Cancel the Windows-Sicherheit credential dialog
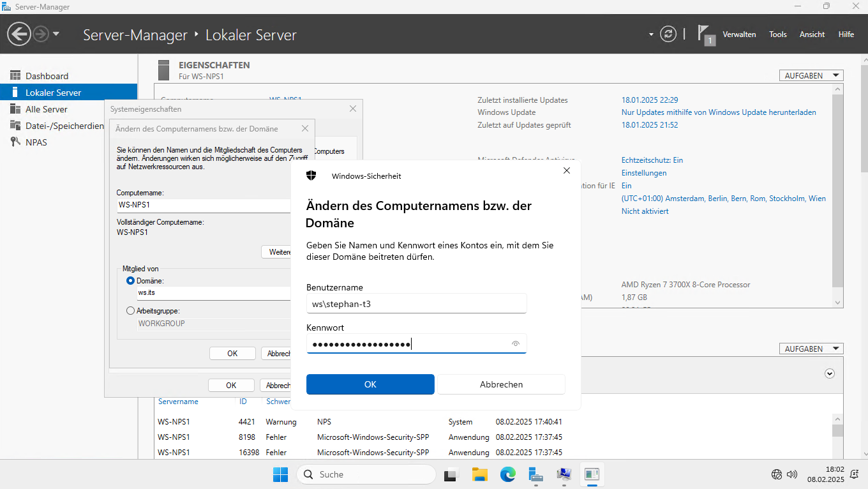The width and height of the screenshot is (868, 489). 501,384
